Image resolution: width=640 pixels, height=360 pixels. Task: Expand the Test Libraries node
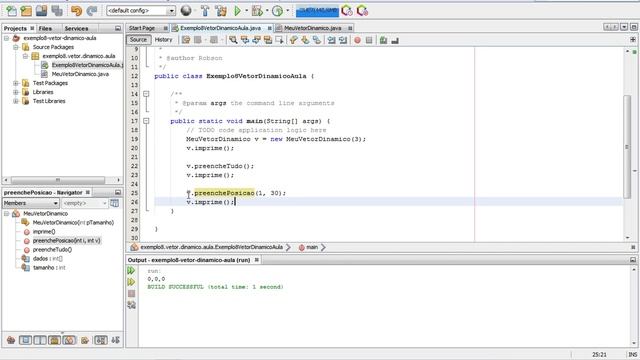click(16, 101)
